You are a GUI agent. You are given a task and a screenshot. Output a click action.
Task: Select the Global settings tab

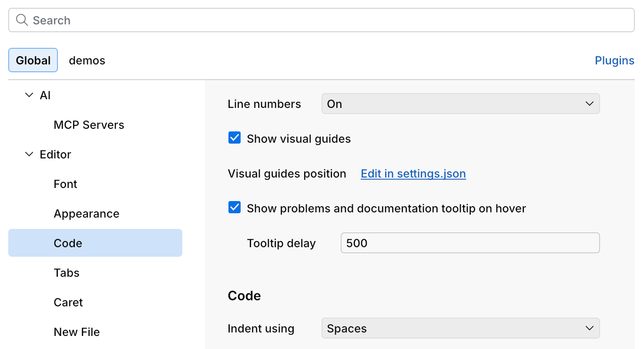tap(33, 60)
